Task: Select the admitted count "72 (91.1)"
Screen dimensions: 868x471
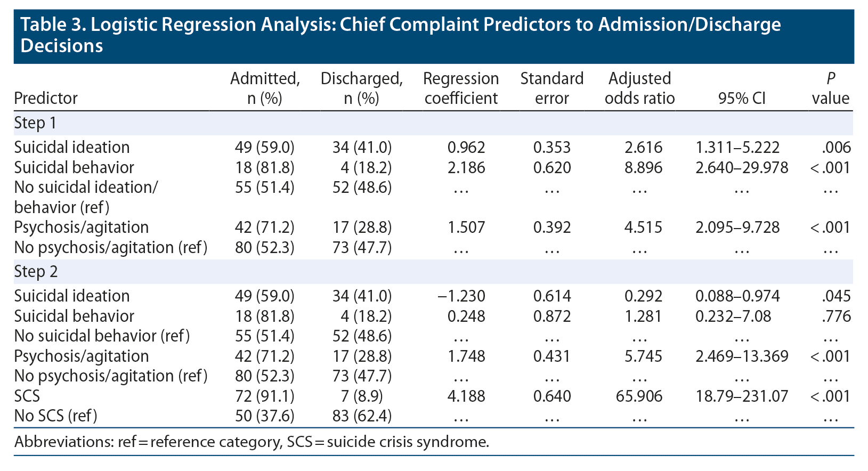Action: point(265,396)
